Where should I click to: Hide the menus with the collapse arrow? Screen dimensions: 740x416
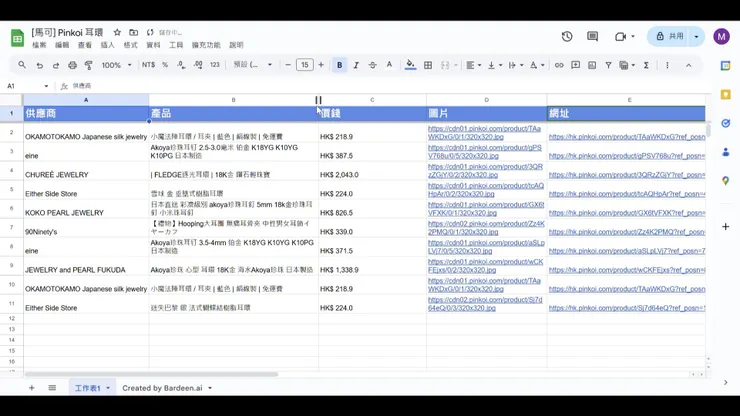pos(689,65)
